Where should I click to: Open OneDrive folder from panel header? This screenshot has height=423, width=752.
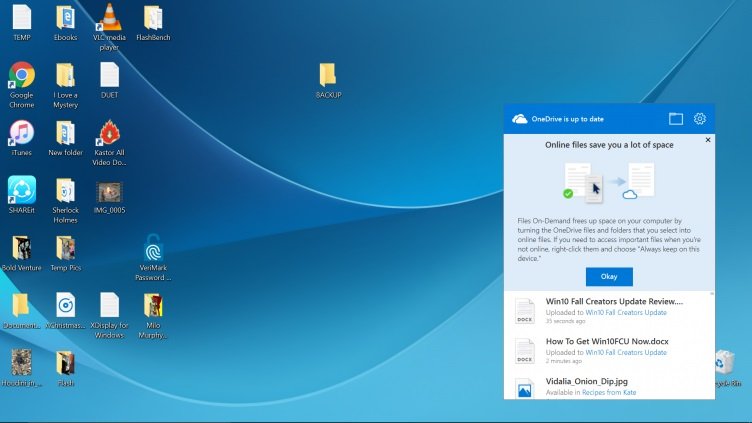pyautogui.click(x=676, y=118)
